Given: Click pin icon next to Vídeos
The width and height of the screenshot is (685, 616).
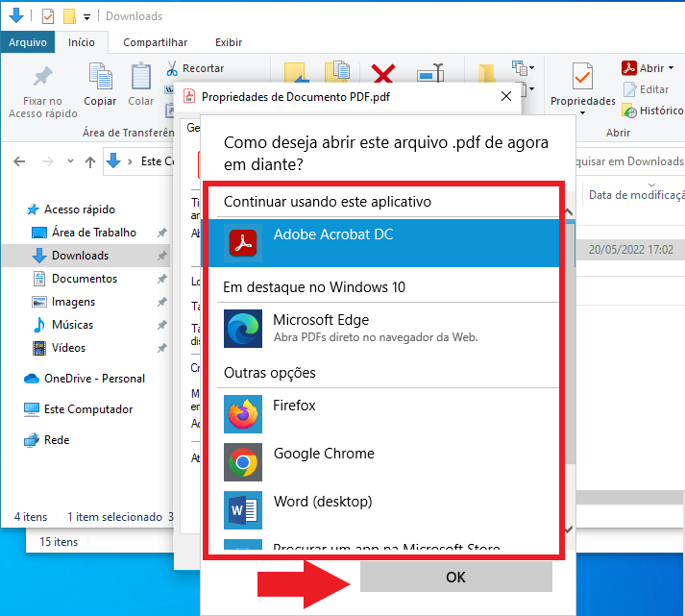Looking at the screenshot, I should 162,348.
